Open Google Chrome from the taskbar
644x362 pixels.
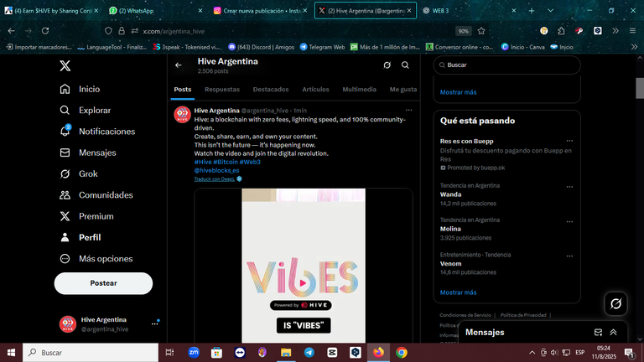(402, 353)
